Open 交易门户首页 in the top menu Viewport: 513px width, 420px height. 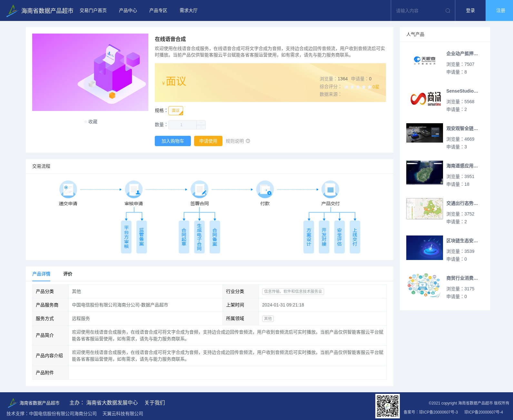point(93,11)
